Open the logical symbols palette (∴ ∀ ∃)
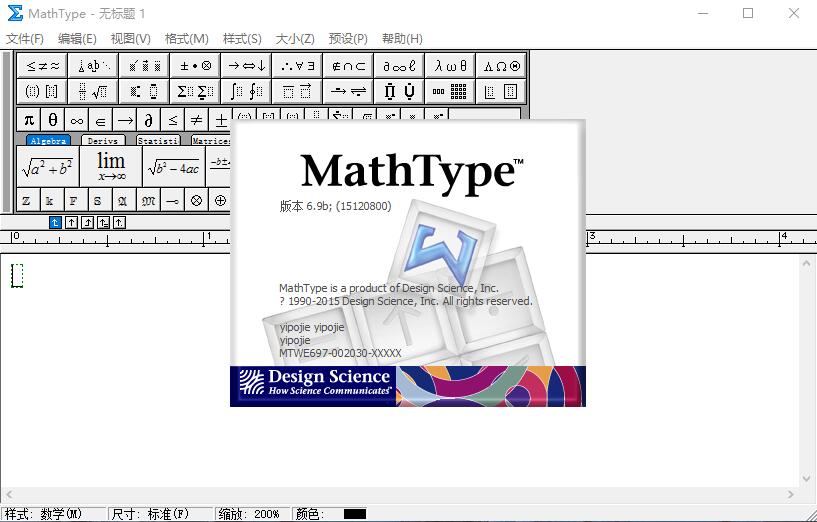This screenshot has height=522, width=817. tap(298, 66)
